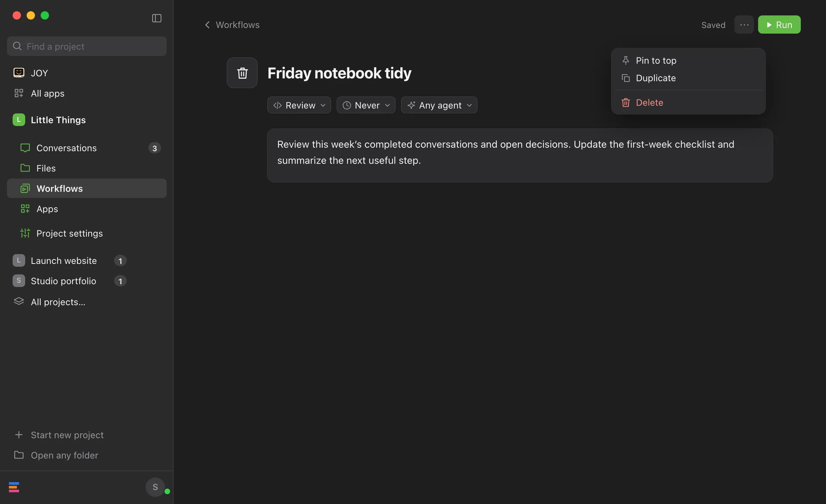Screen dimensions: 826x504
Task: Open the Never schedule dropdown
Action: coord(366,105)
